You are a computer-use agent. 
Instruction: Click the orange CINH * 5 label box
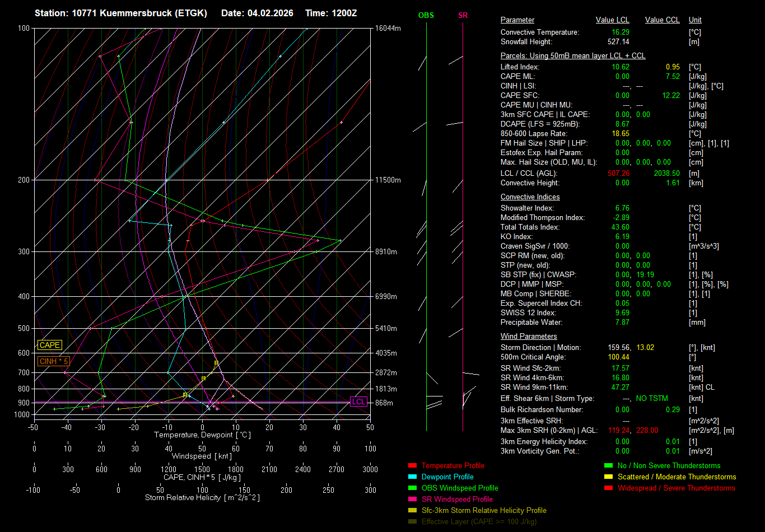pyautogui.click(x=54, y=361)
